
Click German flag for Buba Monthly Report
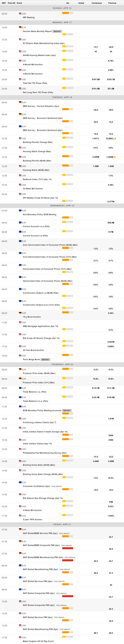[20, 27]
